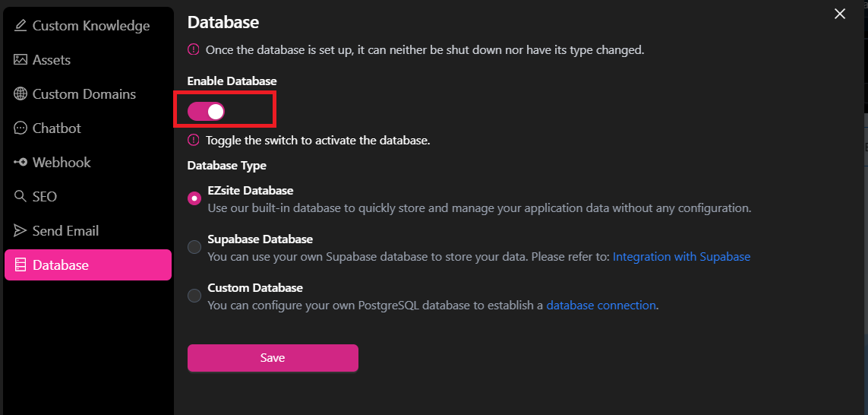Image resolution: width=868 pixels, height=415 pixels.
Task: Click the Assets image icon
Action: tap(21, 60)
